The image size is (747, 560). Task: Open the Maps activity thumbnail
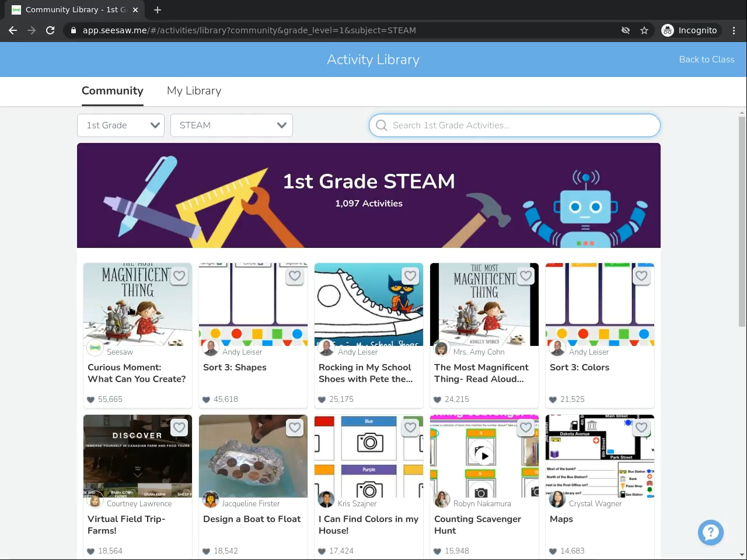click(x=600, y=456)
